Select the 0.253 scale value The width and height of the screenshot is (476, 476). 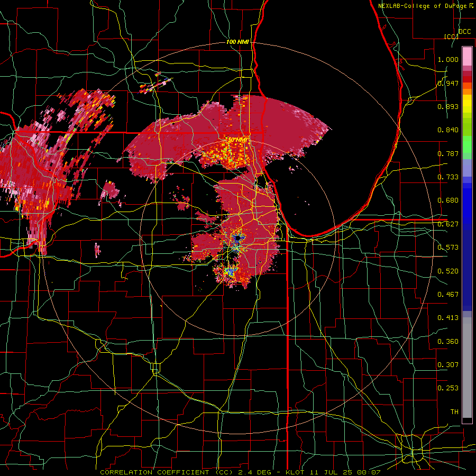[448, 388]
